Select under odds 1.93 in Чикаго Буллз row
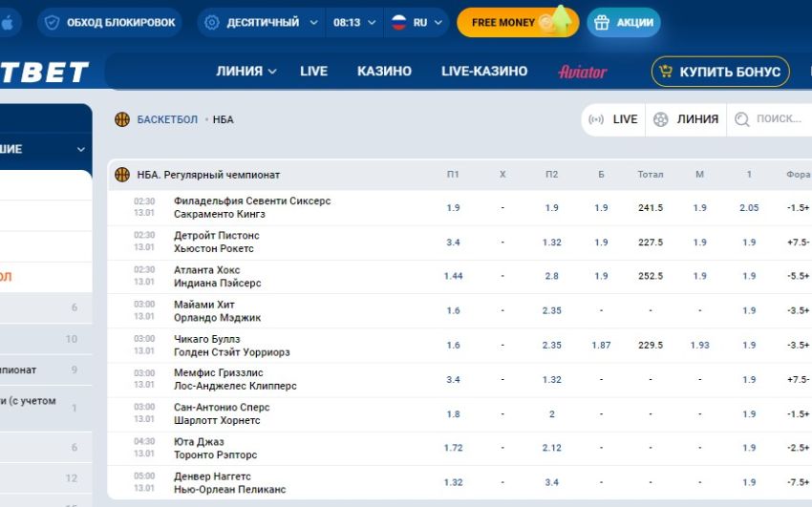This screenshot has height=507, width=812. click(x=699, y=345)
